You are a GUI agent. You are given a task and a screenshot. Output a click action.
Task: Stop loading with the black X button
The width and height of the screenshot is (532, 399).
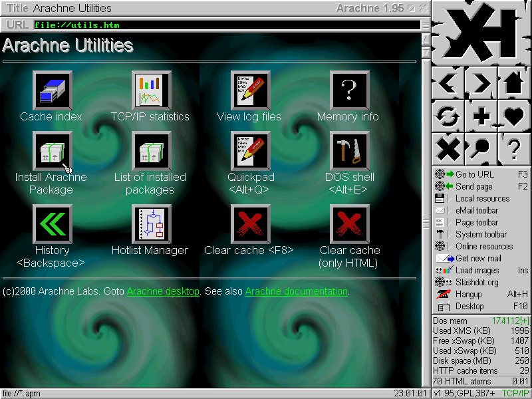[x=448, y=149]
